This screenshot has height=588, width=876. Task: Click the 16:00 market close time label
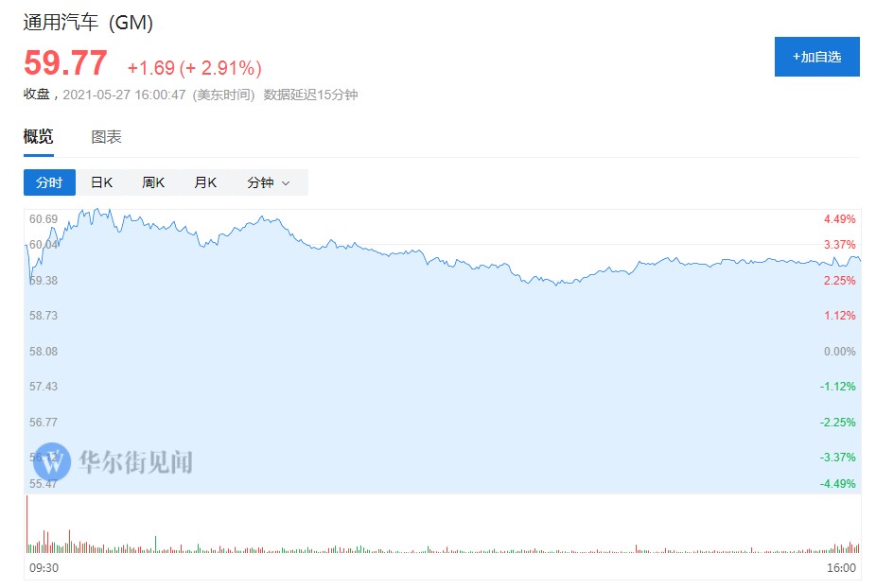coord(840,568)
